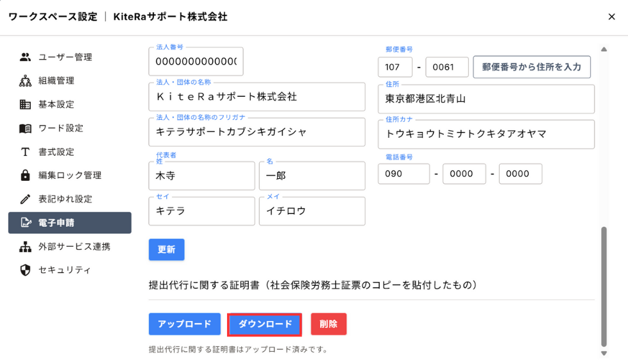The width and height of the screenshot is (628, 364).
Task: Click the ダウンロード button
Action: point(265,324)
